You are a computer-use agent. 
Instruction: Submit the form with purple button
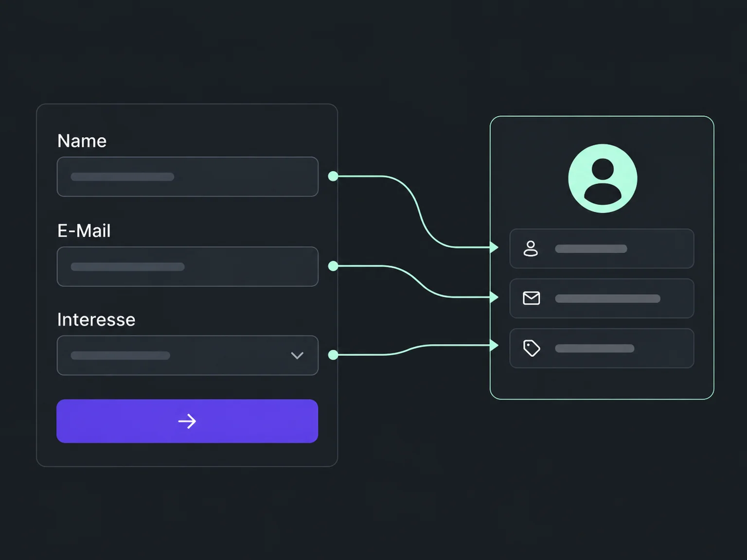click(187, 421)
